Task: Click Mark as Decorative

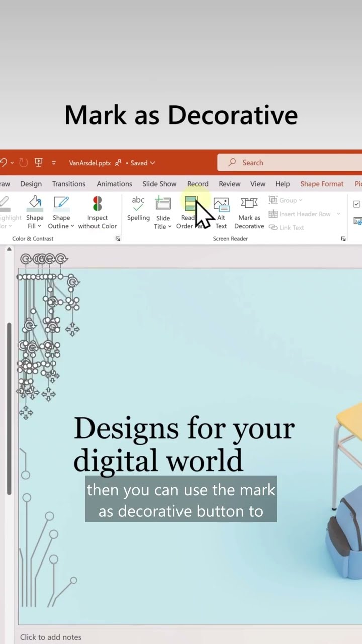Action: tap(249, 213)
